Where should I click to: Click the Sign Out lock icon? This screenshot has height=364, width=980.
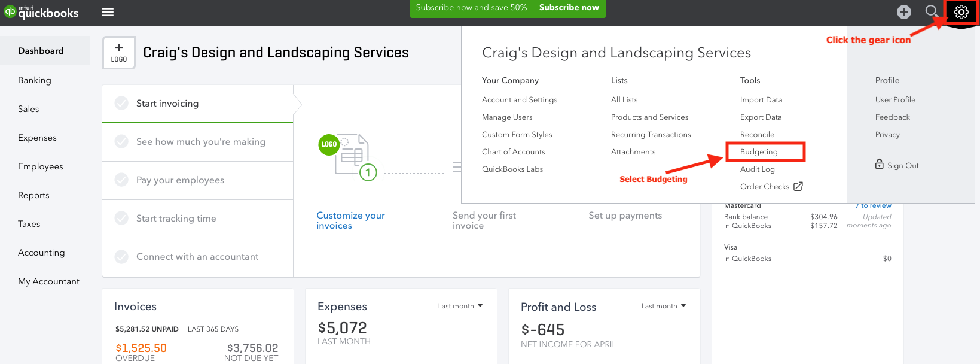point(879,164)
